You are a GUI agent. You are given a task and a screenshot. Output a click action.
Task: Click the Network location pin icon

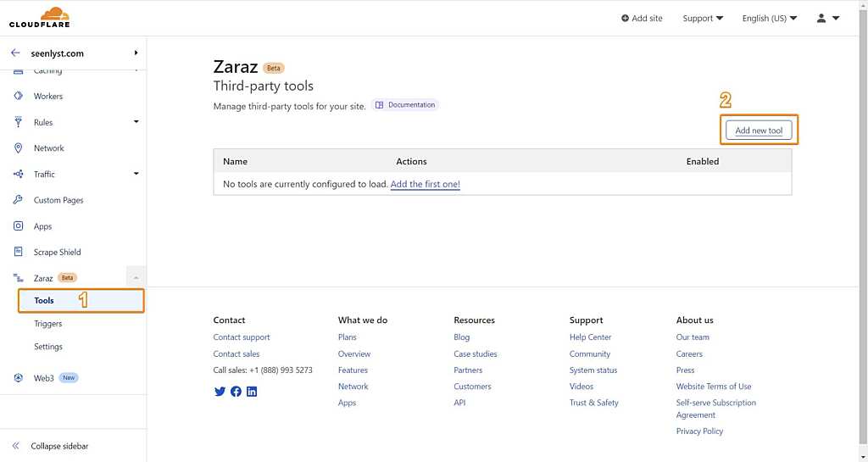tap(19, 148)
